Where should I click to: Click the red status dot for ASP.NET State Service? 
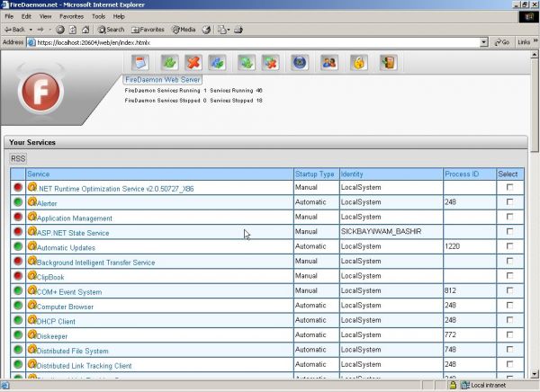click(18, 231)
